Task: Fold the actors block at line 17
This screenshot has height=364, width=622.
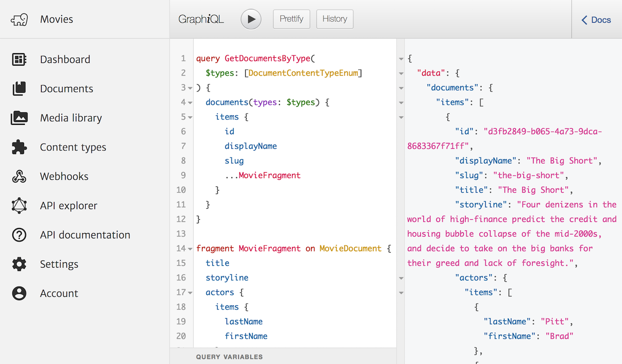Action: [x=190, y=293]
